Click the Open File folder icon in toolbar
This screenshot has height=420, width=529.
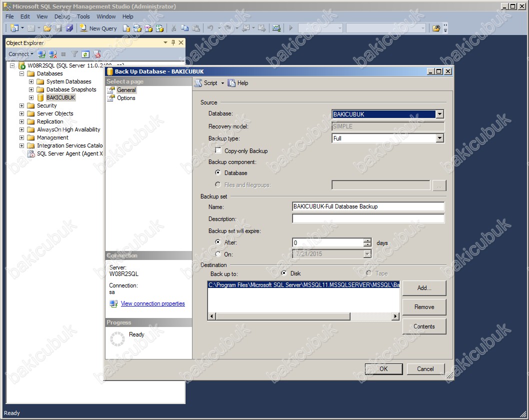click(47, 28)
